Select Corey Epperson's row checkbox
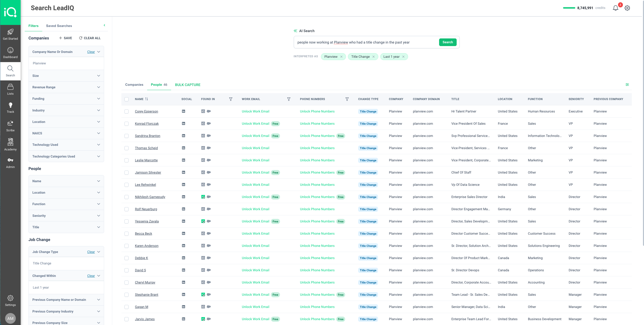Screen dimensions: 644x325 coord(127,111)
